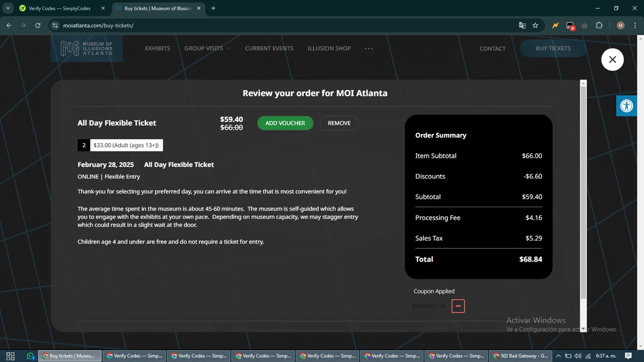Open the grey extension icon beside the puzzle piece

coord(584,26)
